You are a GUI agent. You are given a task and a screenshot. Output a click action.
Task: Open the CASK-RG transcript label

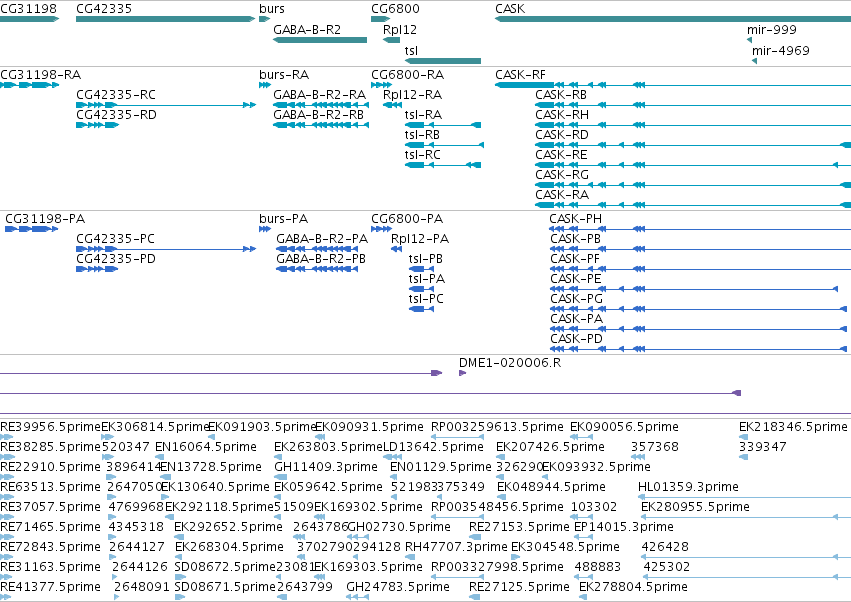pos(562,175)
